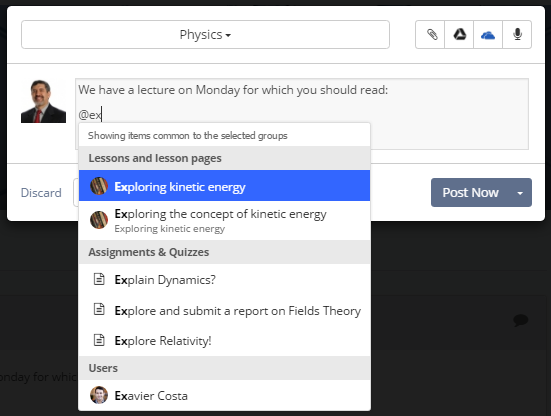Click the teacher's profile photo
Screen dimensions: 551x416
(43, 101)
